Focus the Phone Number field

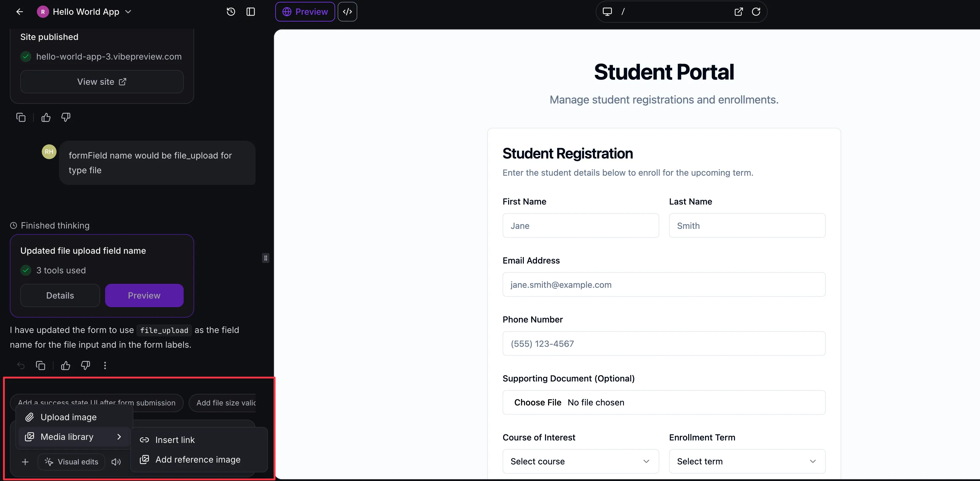664,343
